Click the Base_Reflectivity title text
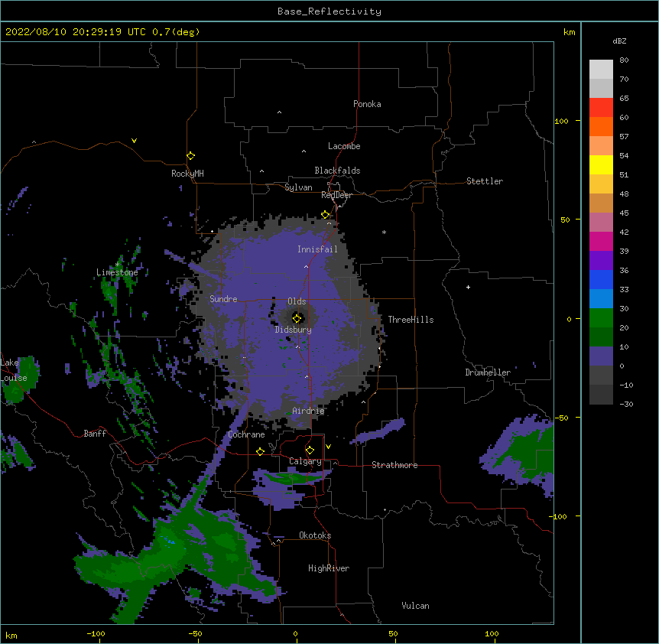 point(329,11)
